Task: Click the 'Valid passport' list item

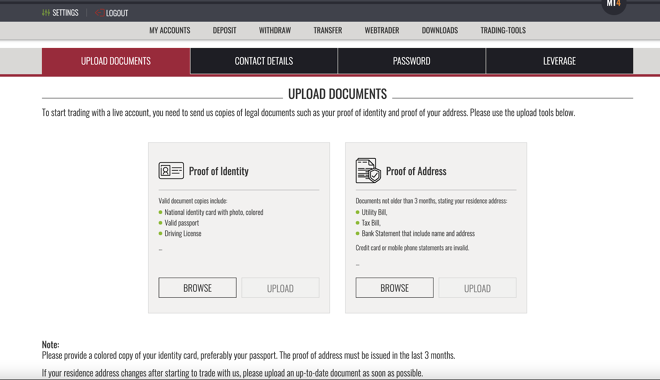Action: pos(181,223)
